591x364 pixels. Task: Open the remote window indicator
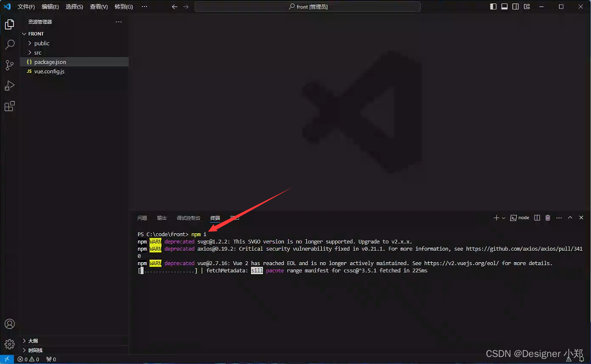tap(7, 359)
